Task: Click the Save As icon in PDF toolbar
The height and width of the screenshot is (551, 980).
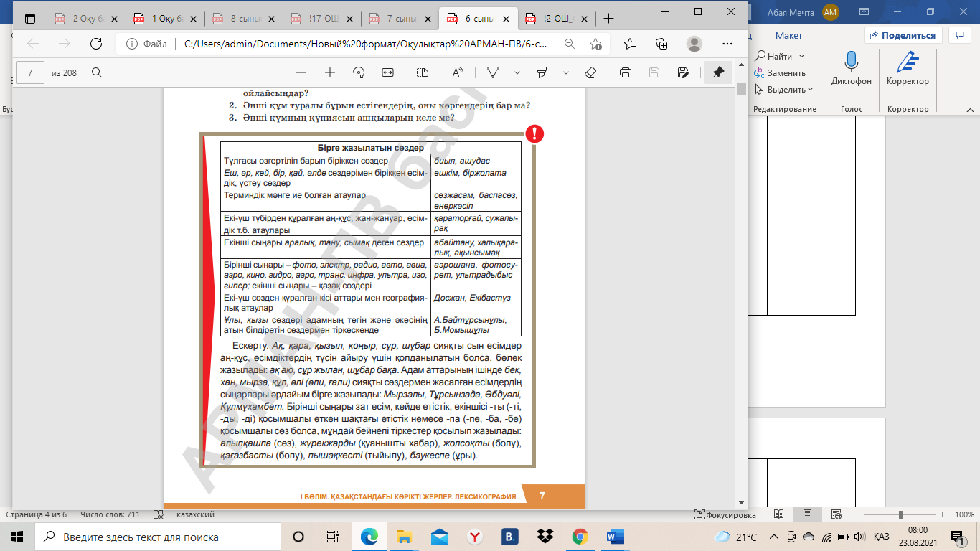Action: point(683,72)
